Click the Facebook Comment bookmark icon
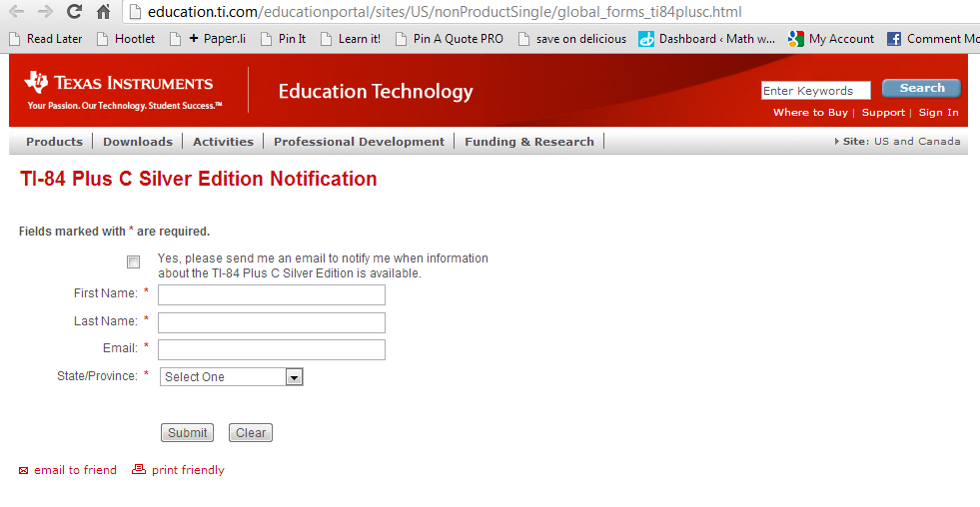This screenshot has width=980, height=507. [x=894, y=39]
